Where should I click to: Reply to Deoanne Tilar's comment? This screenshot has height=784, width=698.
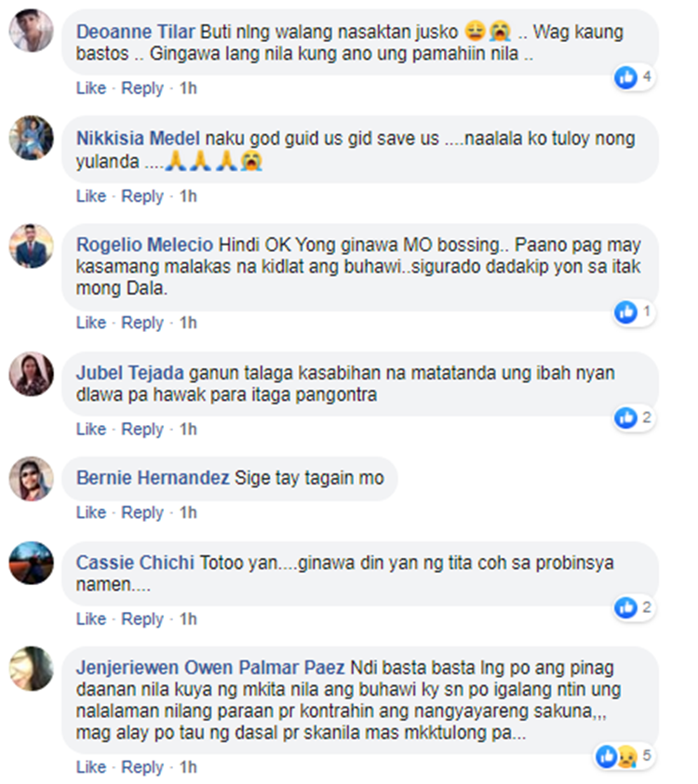(142, 88)
